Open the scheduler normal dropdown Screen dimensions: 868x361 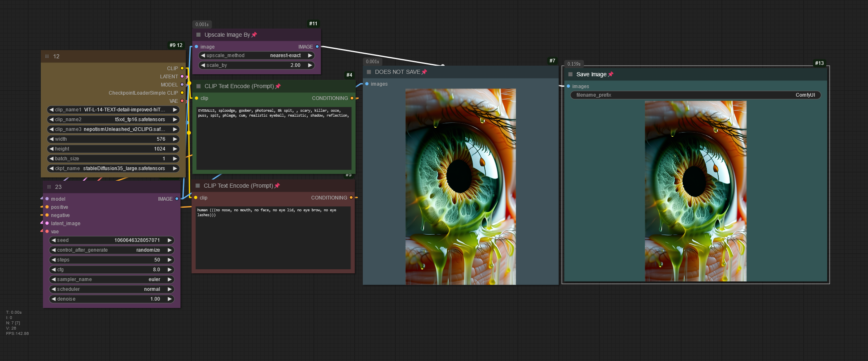tap(112, 289)
